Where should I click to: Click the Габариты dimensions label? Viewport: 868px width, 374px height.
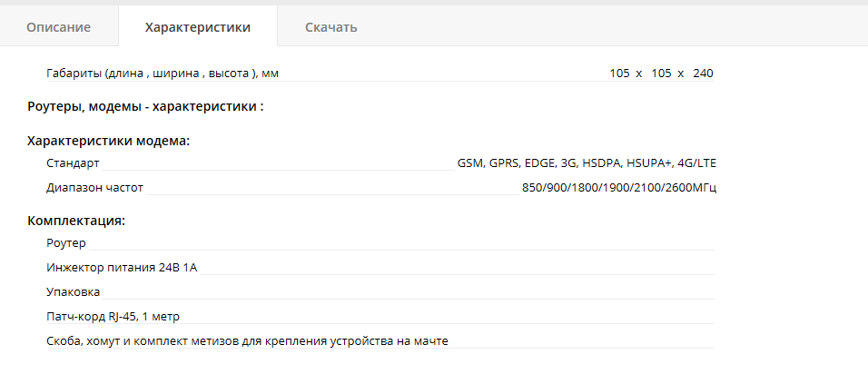(x=163, y=73)
